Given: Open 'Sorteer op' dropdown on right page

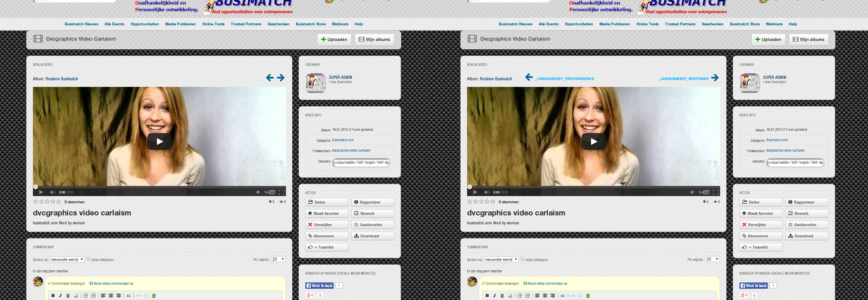Looking at the screenshot, I should pyautogui.click(x=501, y=259).
